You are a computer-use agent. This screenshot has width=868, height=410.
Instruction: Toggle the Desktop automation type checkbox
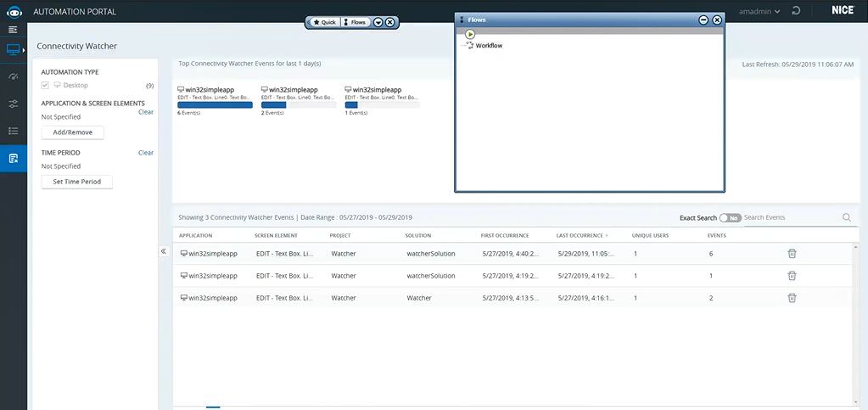click(x=46, y=86)
